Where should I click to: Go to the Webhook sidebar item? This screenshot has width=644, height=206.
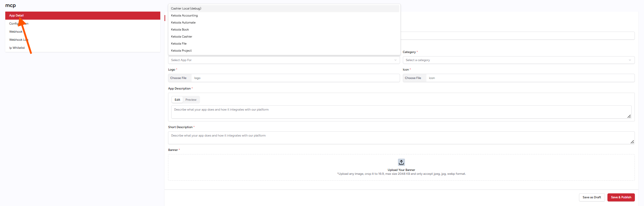(x=83, y=32)
